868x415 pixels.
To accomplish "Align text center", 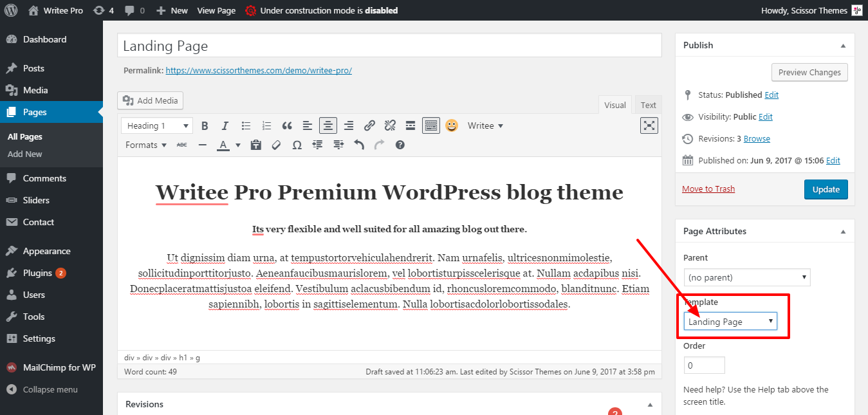I will point(328,125).
